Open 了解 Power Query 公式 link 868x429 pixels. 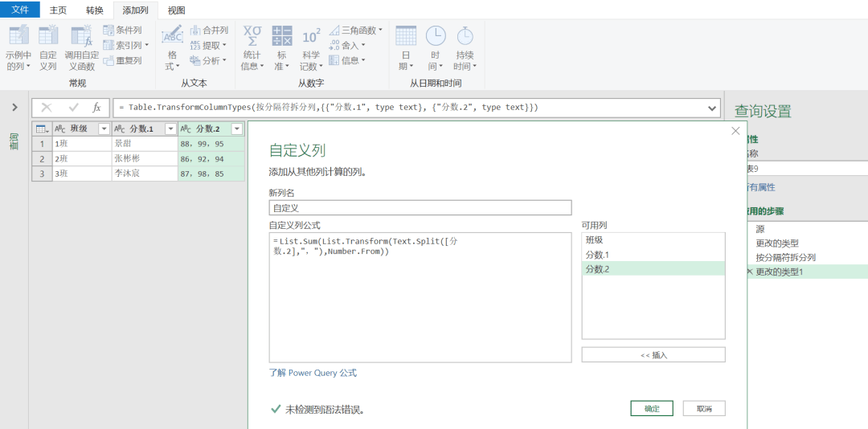(x=313, y=373)
